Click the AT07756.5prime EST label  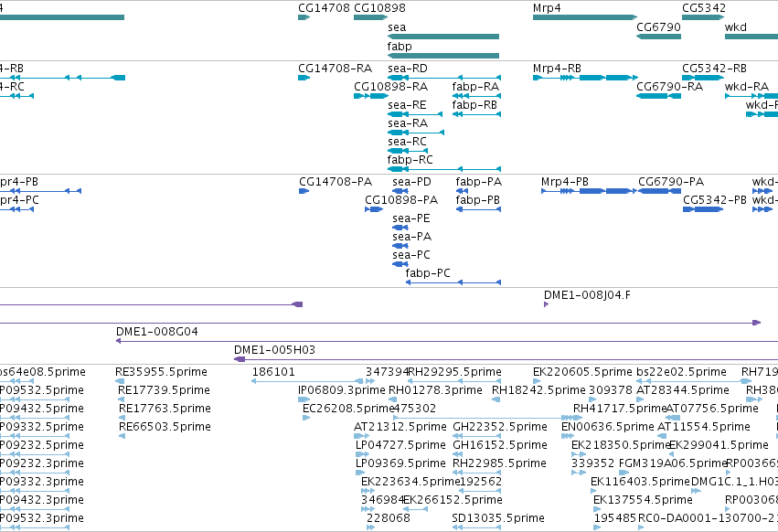pyautogui.click(x=712, y=409)
